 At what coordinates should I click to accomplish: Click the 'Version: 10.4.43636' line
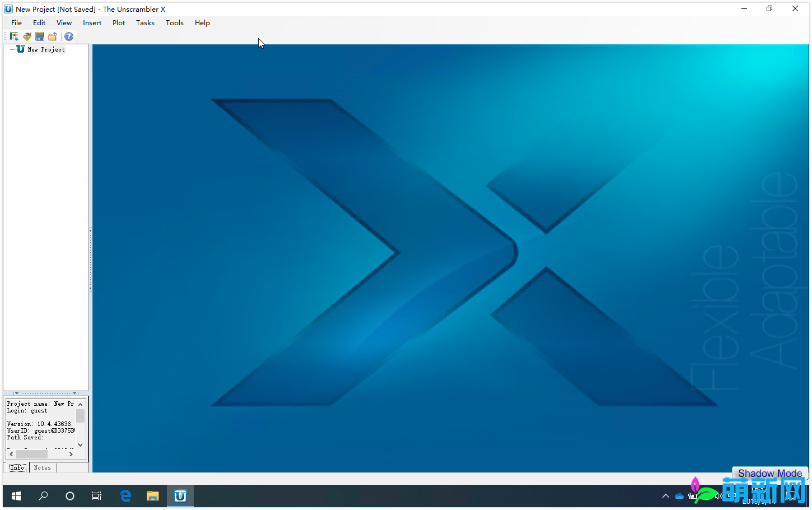39,424
